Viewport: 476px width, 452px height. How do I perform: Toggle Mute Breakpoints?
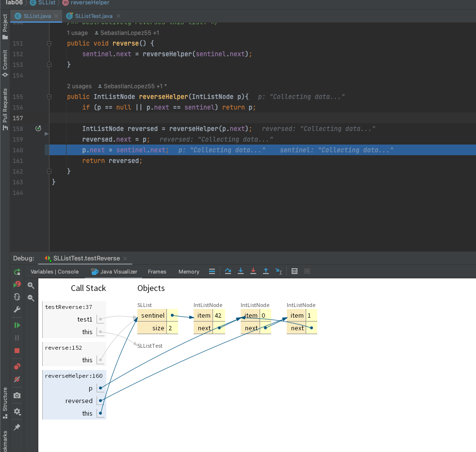[17, 379]
